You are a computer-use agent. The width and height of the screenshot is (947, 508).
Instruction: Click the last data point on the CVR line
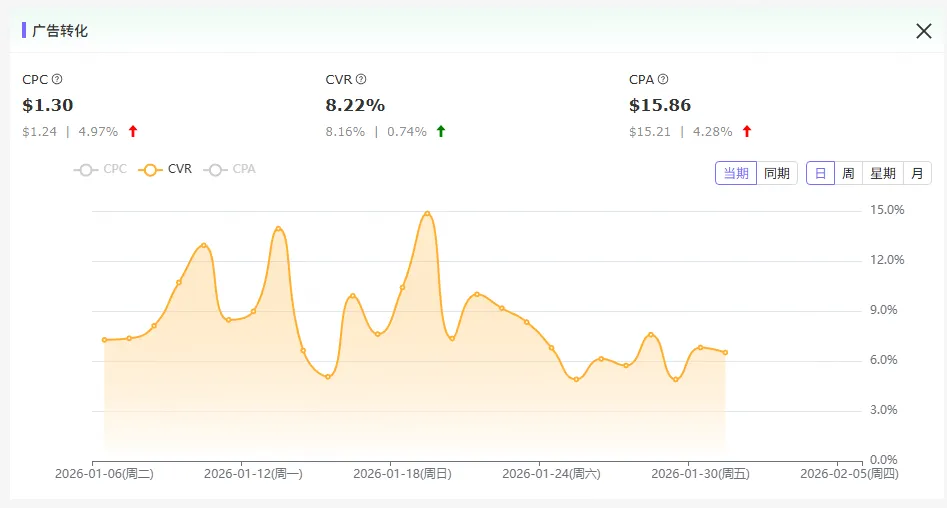tap(725, 352)
